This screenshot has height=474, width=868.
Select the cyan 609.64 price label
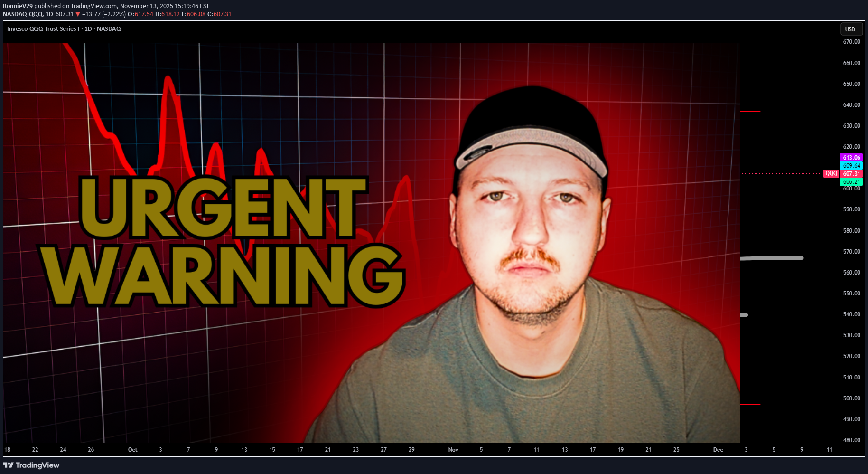point(851,166)
